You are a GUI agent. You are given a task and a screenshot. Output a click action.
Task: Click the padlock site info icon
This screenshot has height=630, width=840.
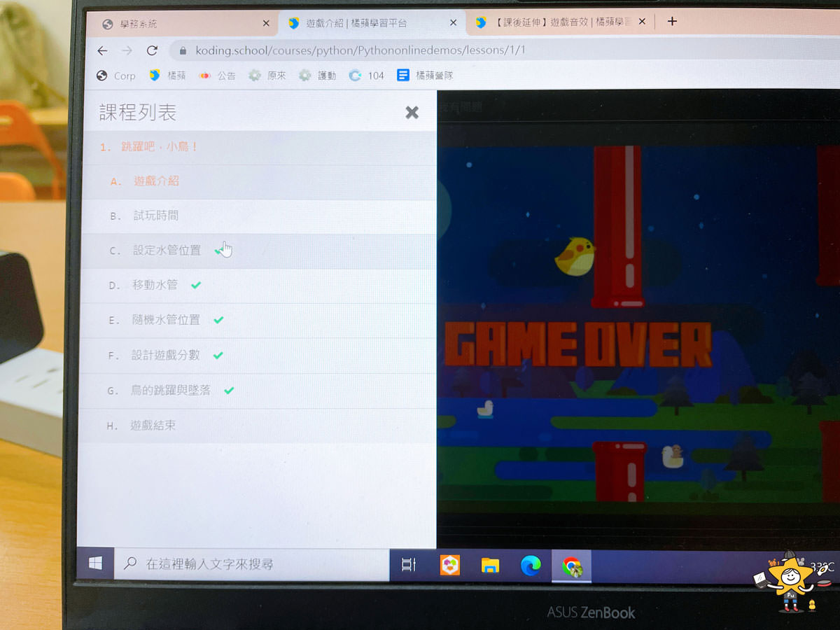pyautogui.click(x=183, y=50)
